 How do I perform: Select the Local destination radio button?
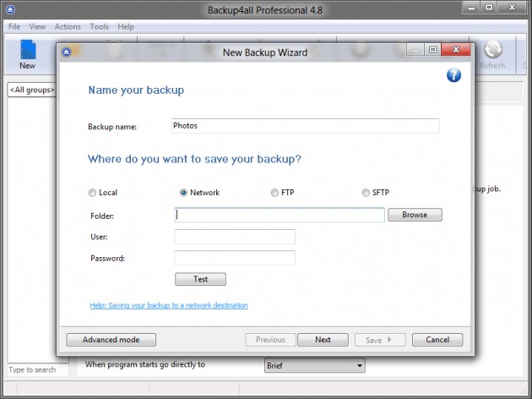click(x=93, y=193)
